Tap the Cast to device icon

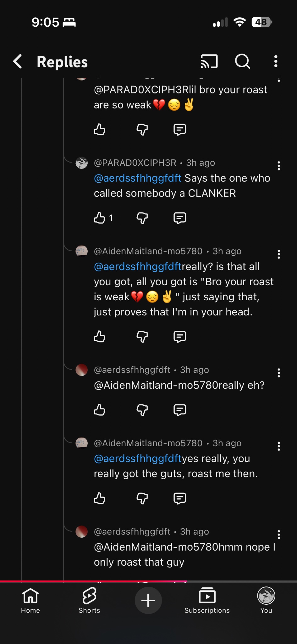pos(209,61)
